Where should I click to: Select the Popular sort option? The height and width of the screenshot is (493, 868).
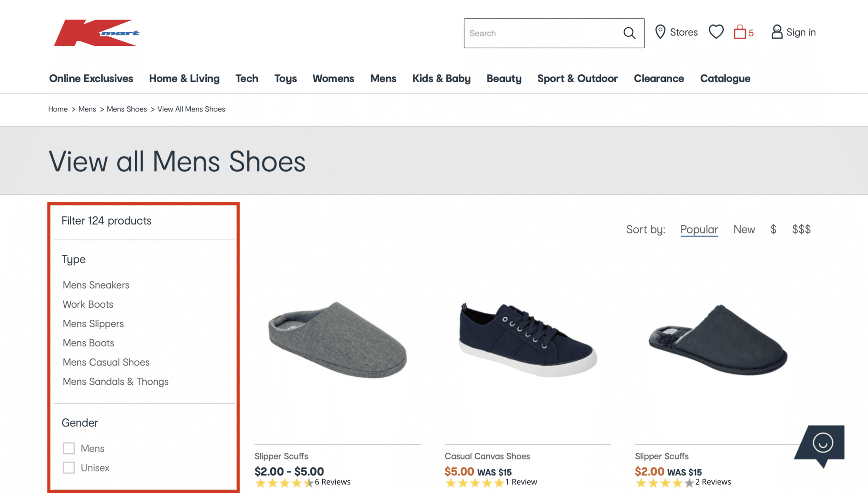(x=699, y=229)
